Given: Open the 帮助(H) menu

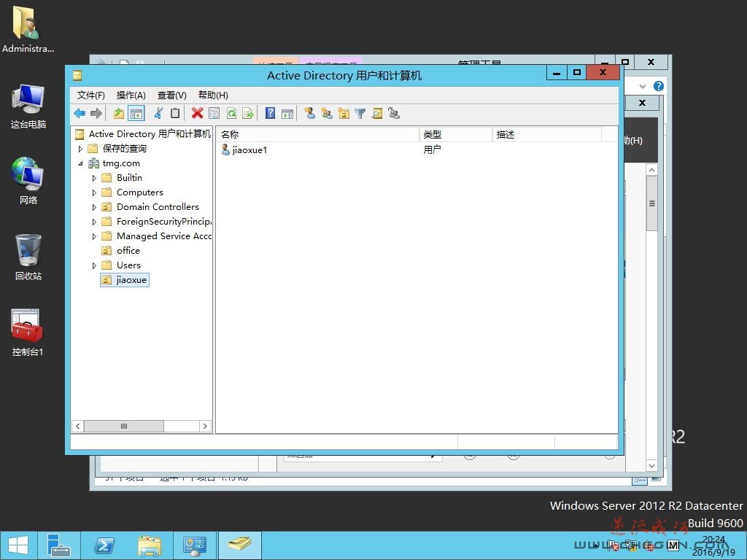Looking at the screenshot, I should (213, 96).
